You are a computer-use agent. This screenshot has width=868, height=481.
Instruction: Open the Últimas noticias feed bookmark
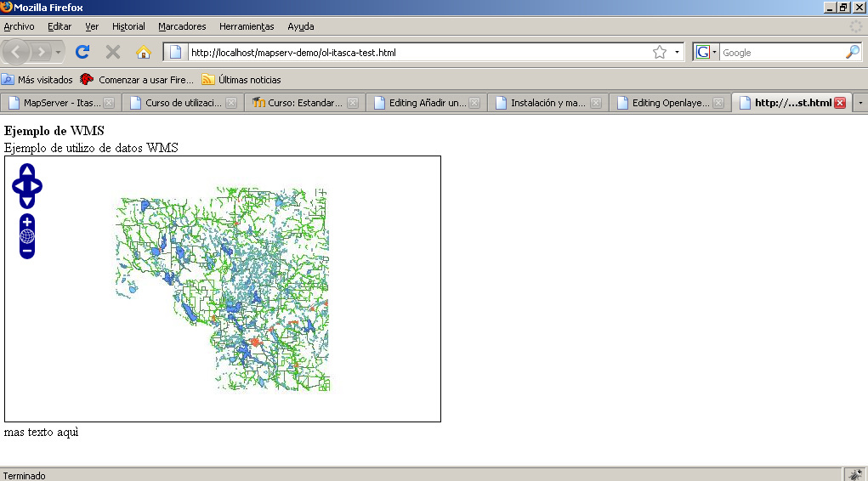(241, 80)
